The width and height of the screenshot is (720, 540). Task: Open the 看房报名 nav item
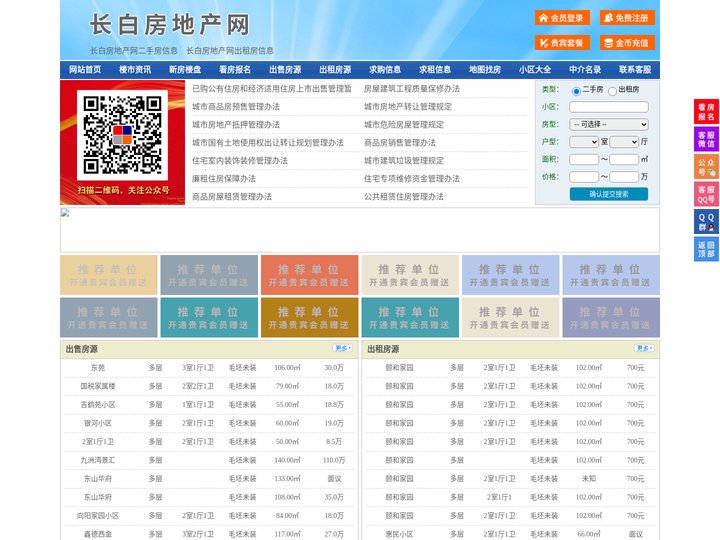(235, 70)
